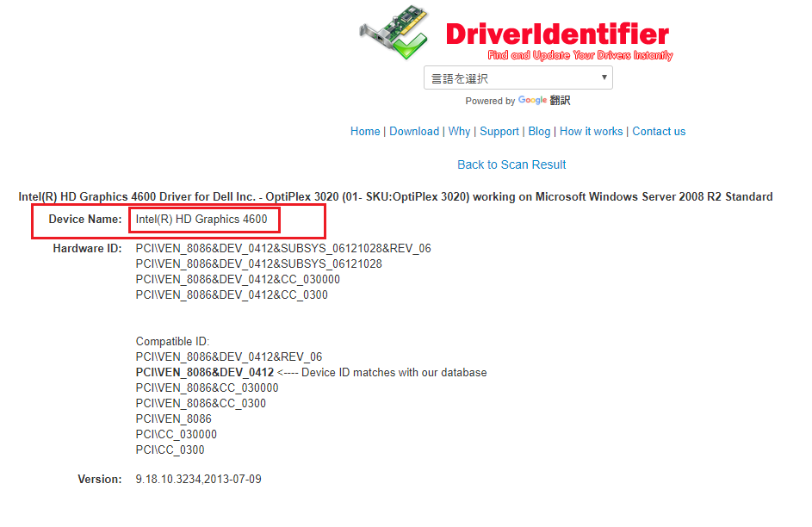Click the DriverIdentifier red title text
Screen dimensions: 812x527
(557, 34)
